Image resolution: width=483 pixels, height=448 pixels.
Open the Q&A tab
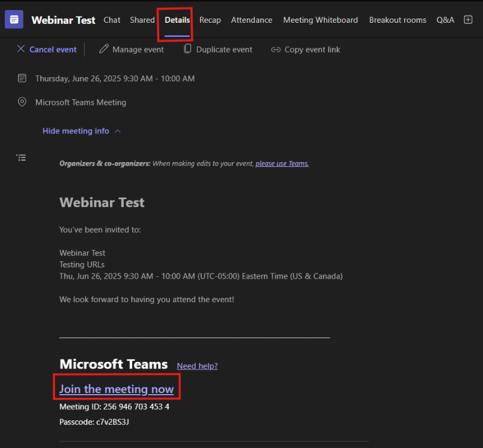click(x=445, y=20)
